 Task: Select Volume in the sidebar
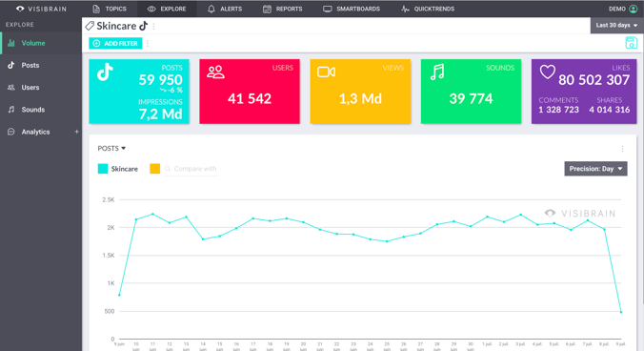click(x=41, y=43)
